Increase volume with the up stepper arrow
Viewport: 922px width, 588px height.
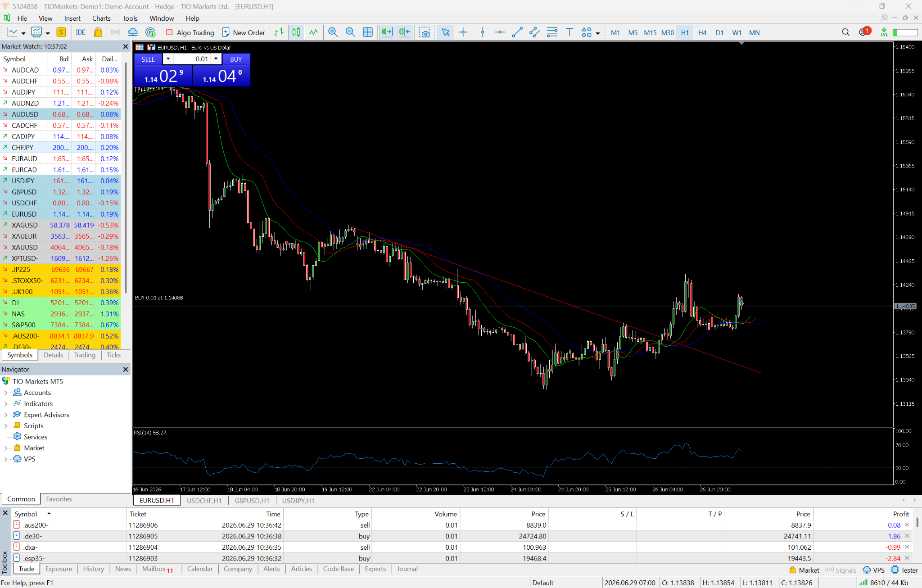pyautogui.click(x=216, y=59)
